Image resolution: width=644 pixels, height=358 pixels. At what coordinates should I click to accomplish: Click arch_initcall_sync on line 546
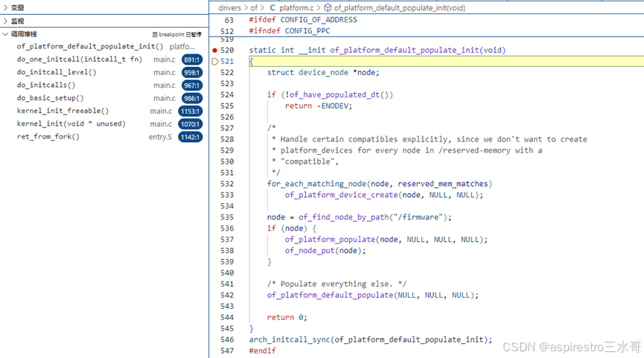pyautogui.click(x=290, y=339)
